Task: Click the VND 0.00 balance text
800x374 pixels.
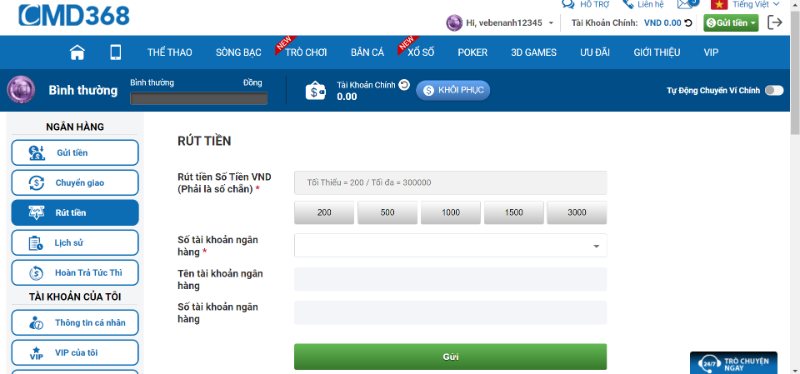Action: (662, 23)
